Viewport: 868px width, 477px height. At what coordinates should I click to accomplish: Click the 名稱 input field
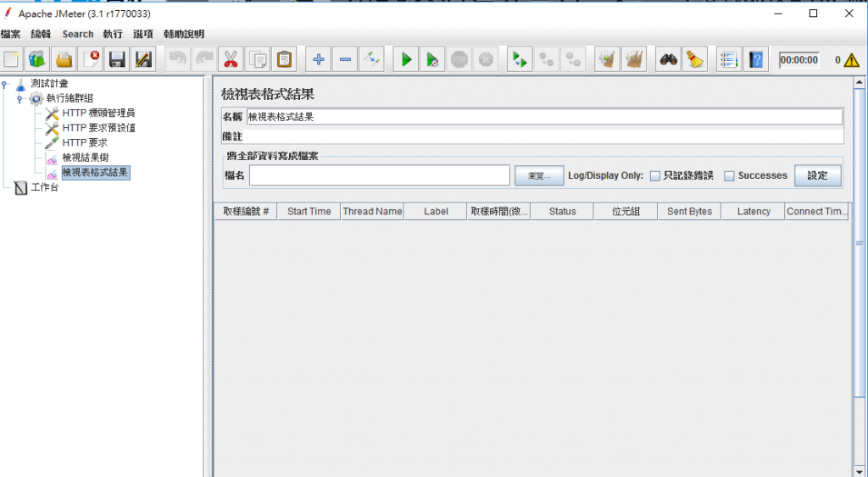[545, 117]
